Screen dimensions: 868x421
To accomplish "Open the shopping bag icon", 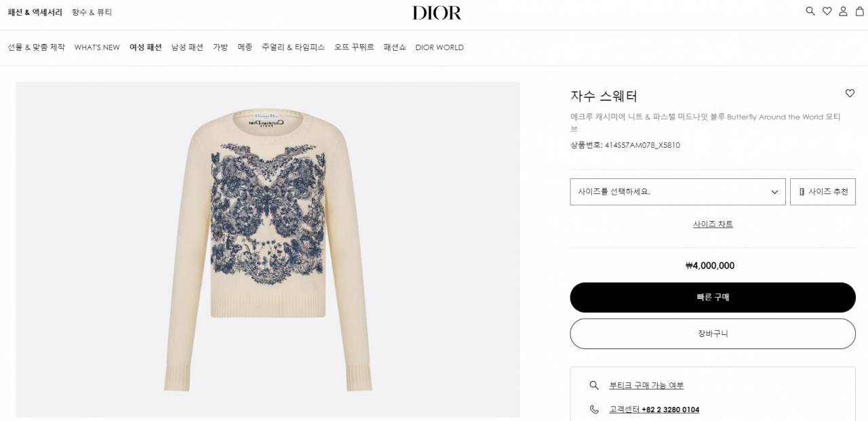I will (859, 11).
